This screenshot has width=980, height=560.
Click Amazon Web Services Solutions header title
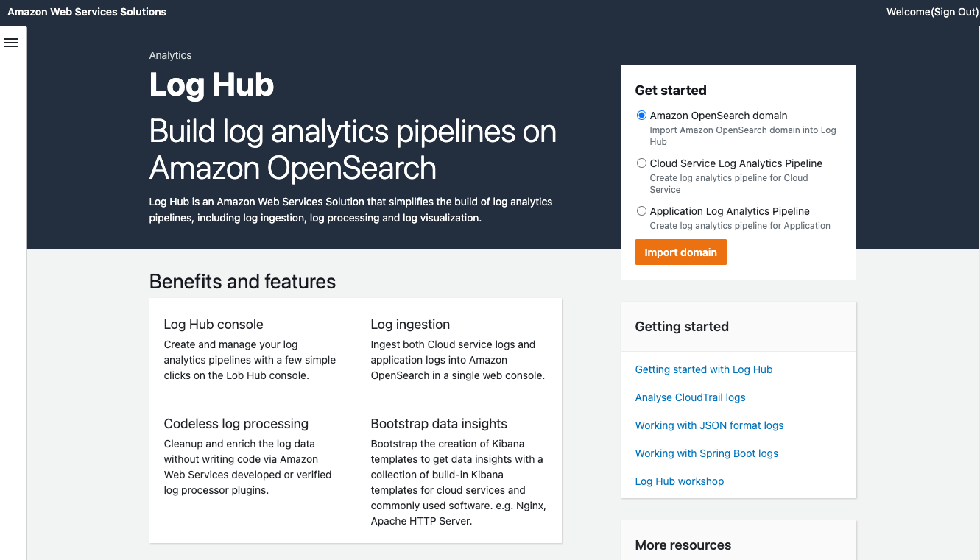(87, 12)
